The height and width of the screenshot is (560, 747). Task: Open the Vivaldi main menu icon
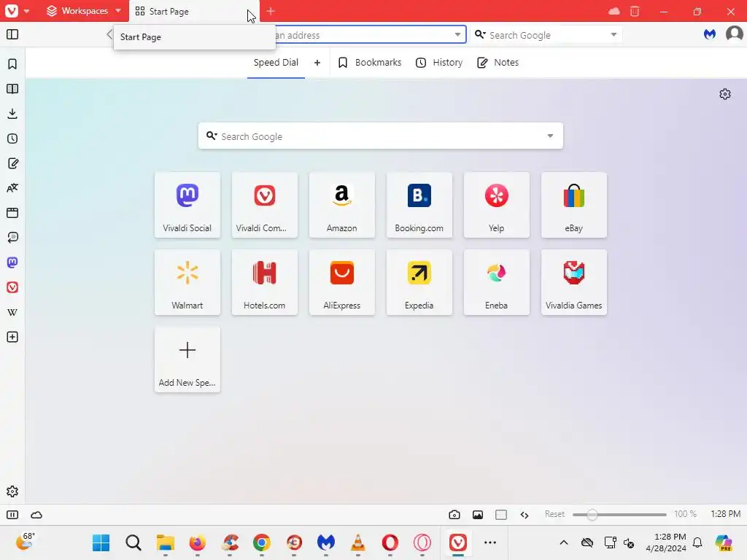click(x=12, y=10)
